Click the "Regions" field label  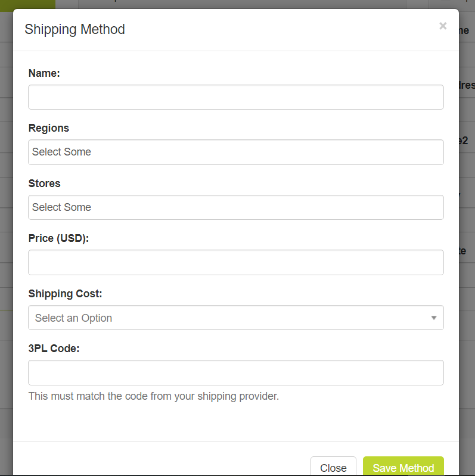click(49, 128)
